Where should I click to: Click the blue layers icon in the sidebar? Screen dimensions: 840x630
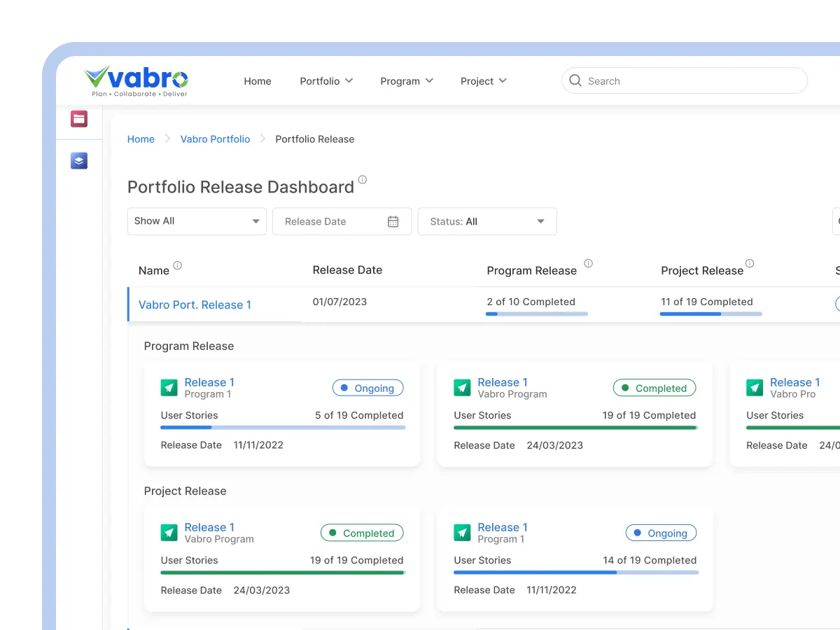click(79, 161)
